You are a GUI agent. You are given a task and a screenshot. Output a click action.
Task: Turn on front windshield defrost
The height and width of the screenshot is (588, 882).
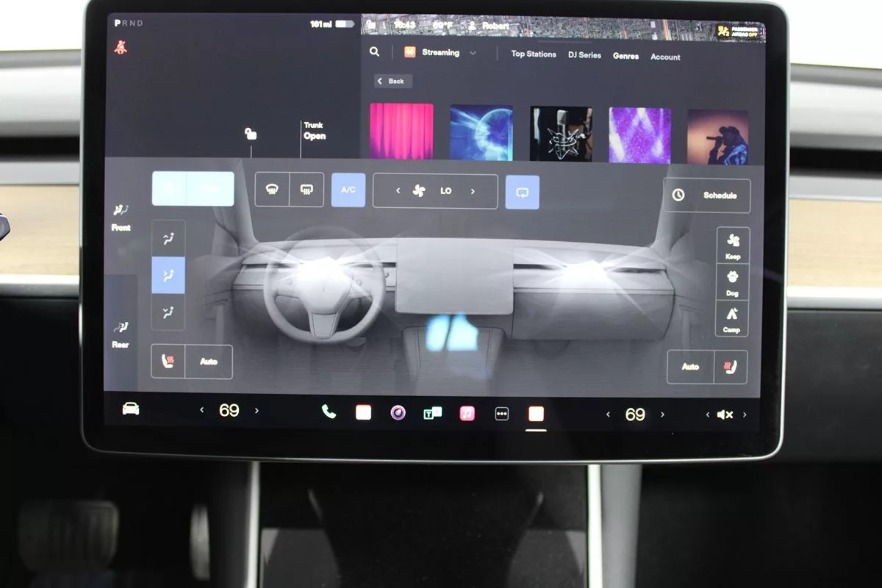272,190
